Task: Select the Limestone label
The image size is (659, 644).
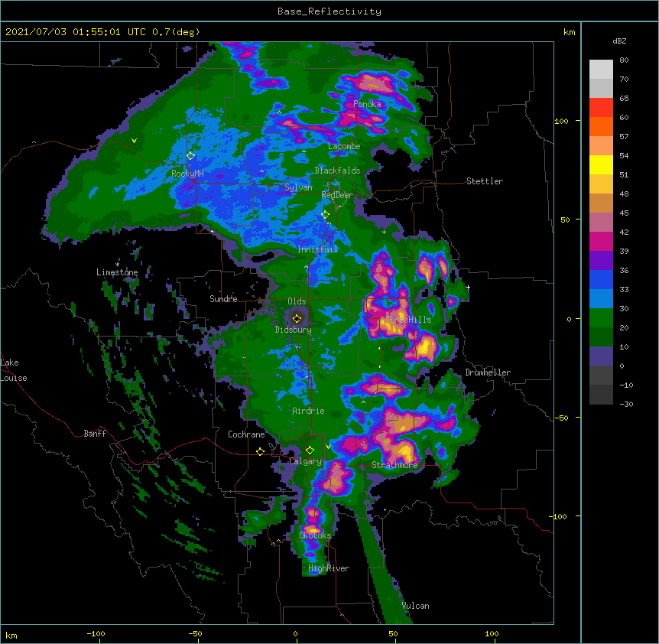Action: [117, 272]
